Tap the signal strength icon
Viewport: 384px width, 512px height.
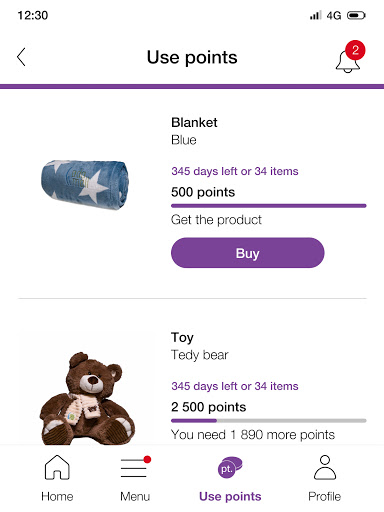(315, 15)
